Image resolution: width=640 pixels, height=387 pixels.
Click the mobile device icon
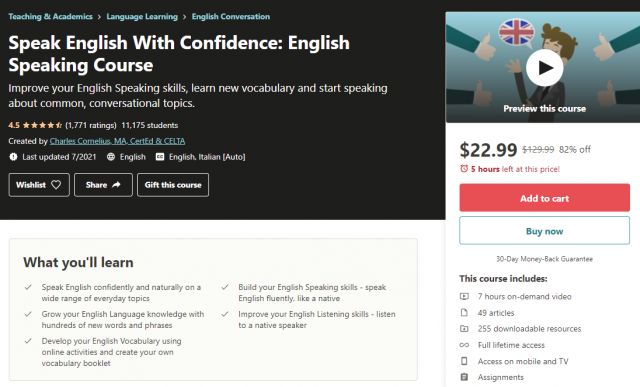point(464,361)
